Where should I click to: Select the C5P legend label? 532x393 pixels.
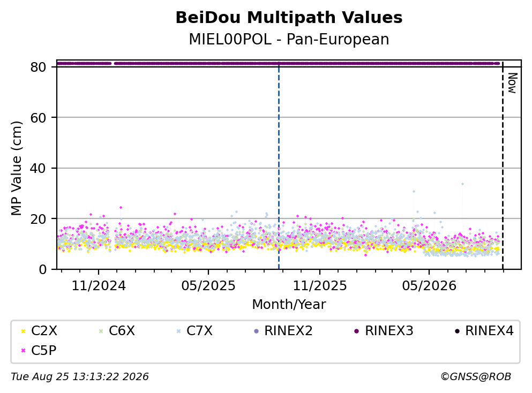click(x=44, y=351)
